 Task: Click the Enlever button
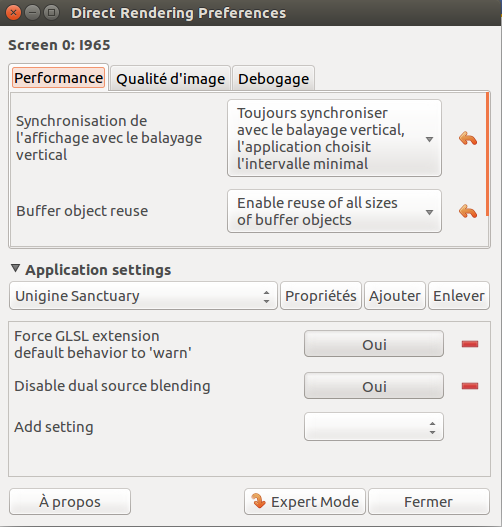[x=459, y=296]
